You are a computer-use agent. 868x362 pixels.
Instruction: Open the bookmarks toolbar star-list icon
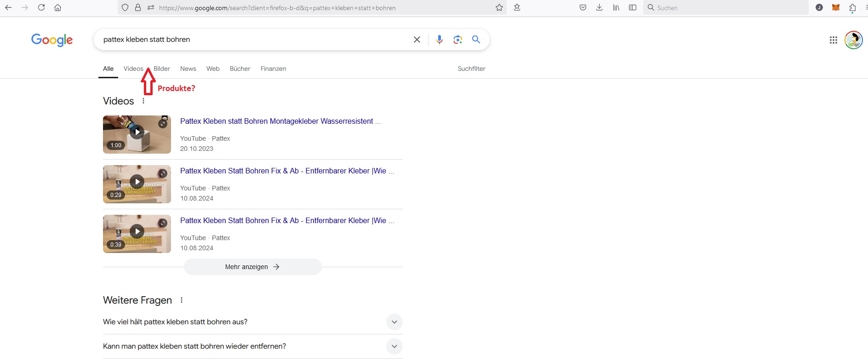517,7
